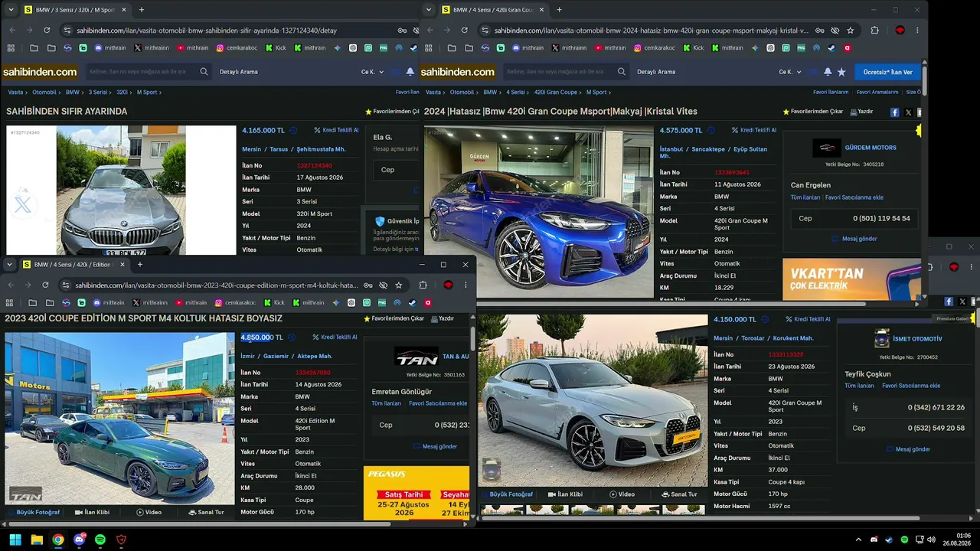Click the vertical scrollbar in the Gran Coupe window
This screenshot has width=980, height=551.
point(925,80)
